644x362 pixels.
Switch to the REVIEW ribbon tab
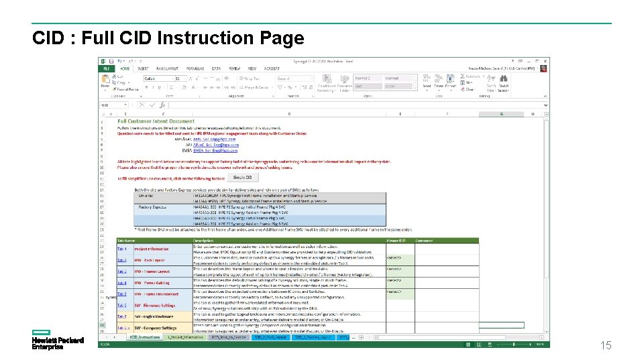[235, 68]
